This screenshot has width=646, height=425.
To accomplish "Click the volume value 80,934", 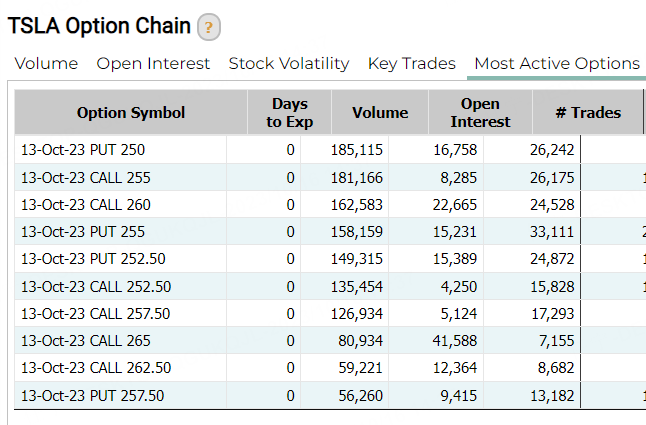I will click(360, 341).
